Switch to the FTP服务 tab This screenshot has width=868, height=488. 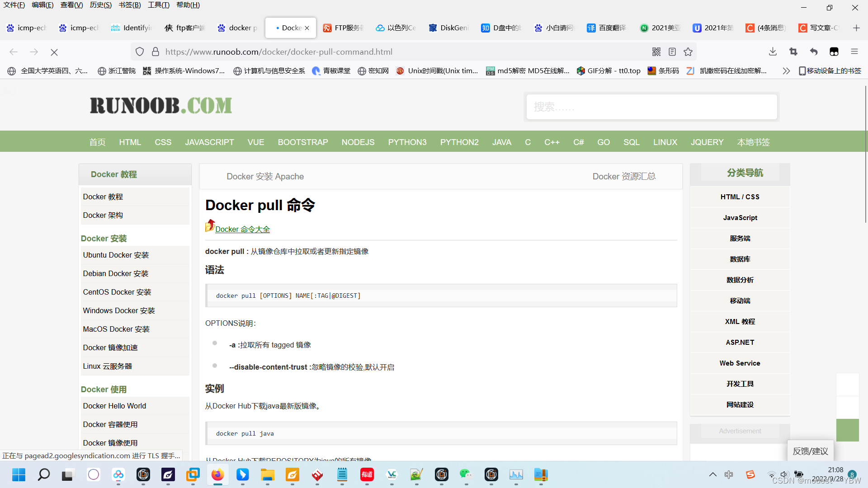pyautogui.click(x=344, y=28)
